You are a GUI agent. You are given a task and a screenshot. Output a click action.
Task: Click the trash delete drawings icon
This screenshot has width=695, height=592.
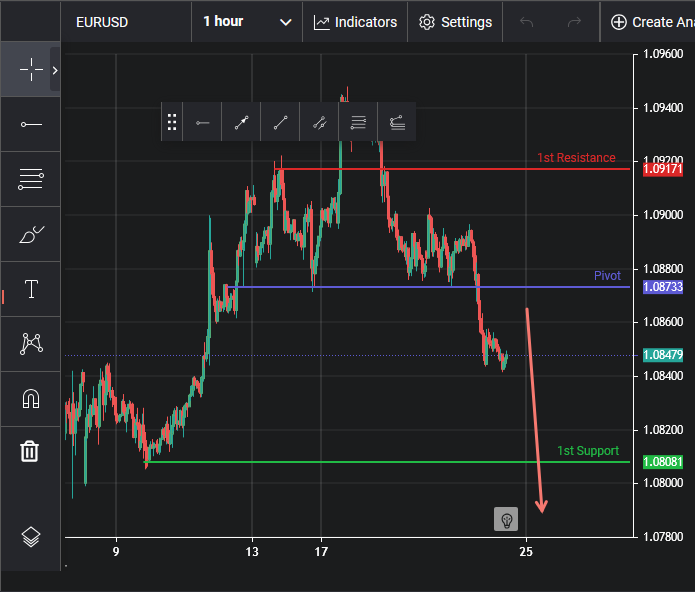point(30,452)
